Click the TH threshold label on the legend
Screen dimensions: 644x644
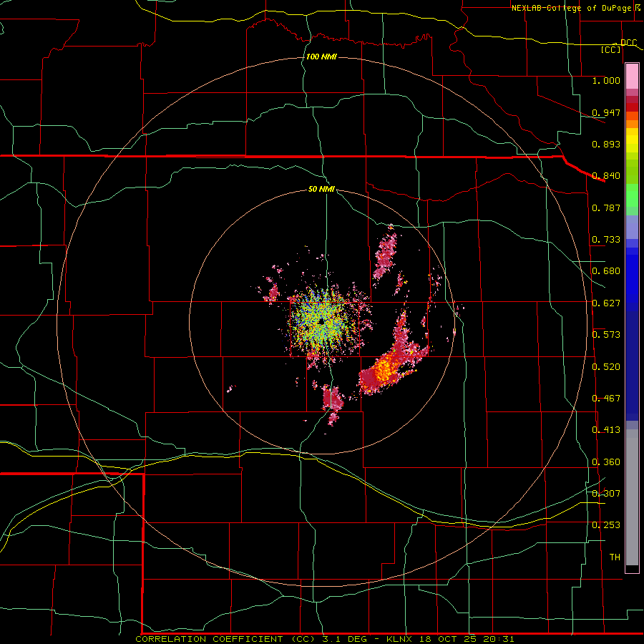tap(615, 557)
